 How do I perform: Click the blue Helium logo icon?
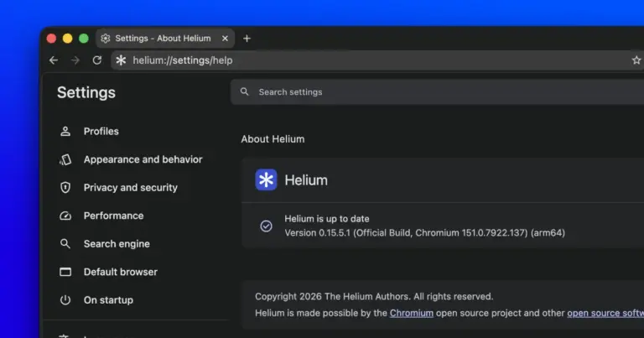pyautogui.click(x=266, y=179)
